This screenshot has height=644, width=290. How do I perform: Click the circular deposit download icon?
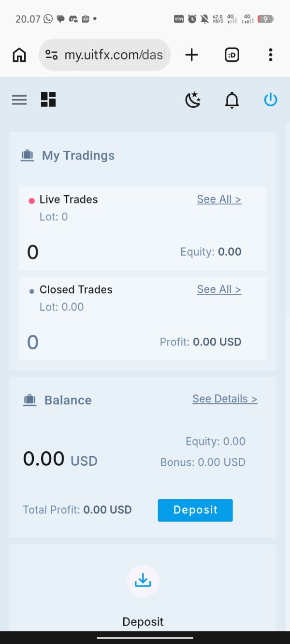(x=143, y=581)
